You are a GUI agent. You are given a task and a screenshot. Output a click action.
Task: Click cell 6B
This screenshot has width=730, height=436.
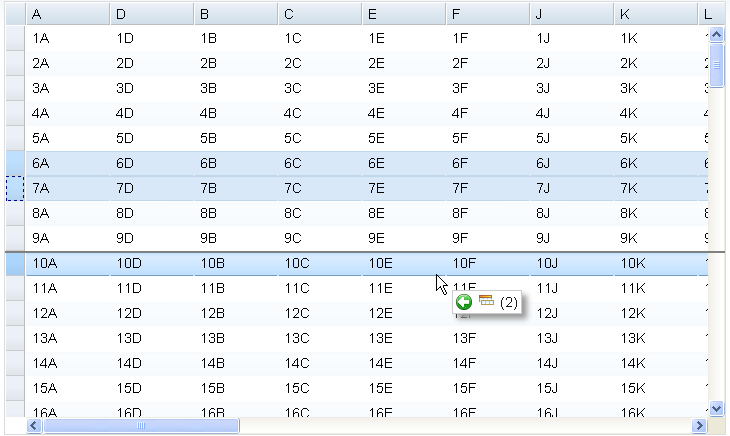pos(236,163)
